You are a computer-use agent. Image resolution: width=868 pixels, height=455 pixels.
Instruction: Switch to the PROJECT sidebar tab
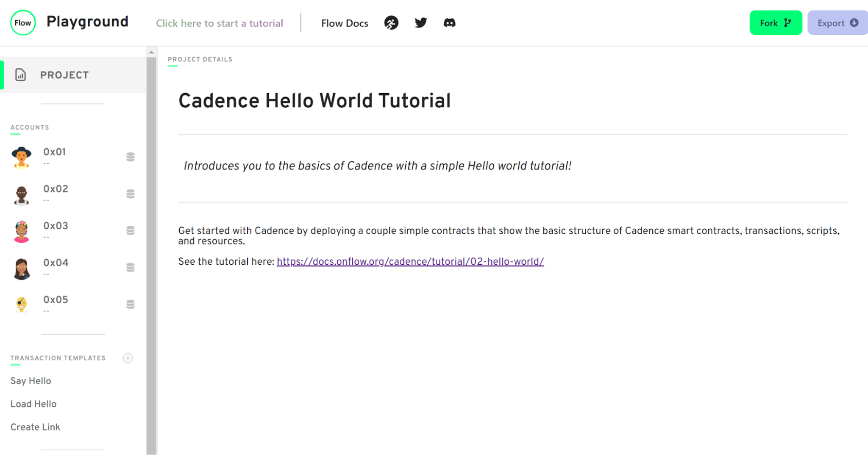(64, 75)
